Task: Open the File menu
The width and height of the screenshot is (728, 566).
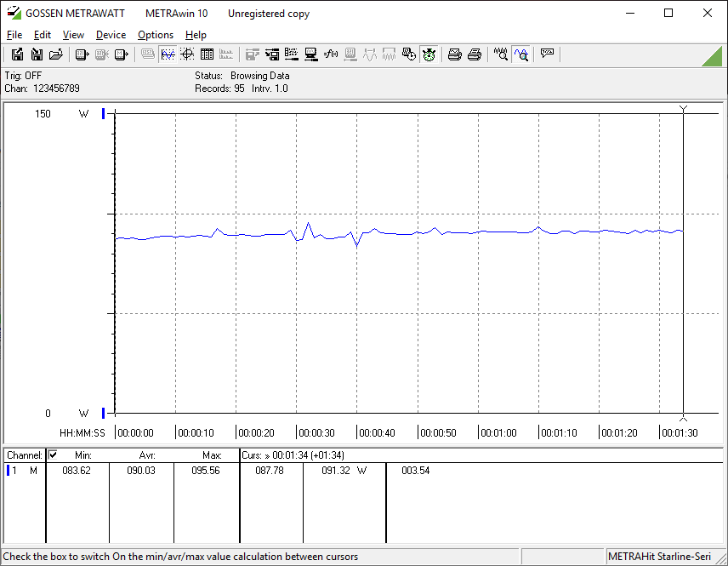Action: 14,35
